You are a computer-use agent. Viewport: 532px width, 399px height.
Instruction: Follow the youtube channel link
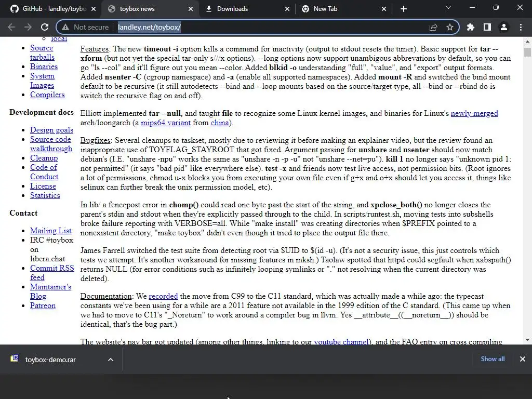click(x=341, y=341)
